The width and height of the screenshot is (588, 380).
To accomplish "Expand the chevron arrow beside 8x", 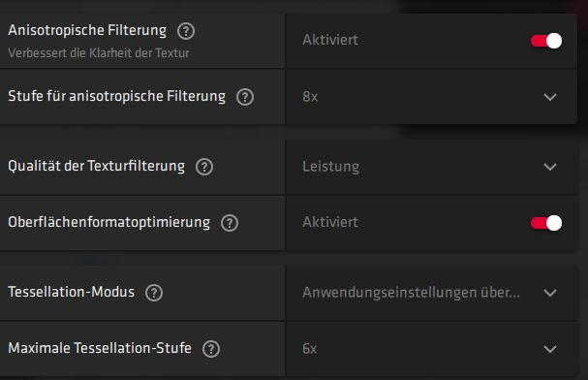I will pyautogui.click(x=550, y=97).
